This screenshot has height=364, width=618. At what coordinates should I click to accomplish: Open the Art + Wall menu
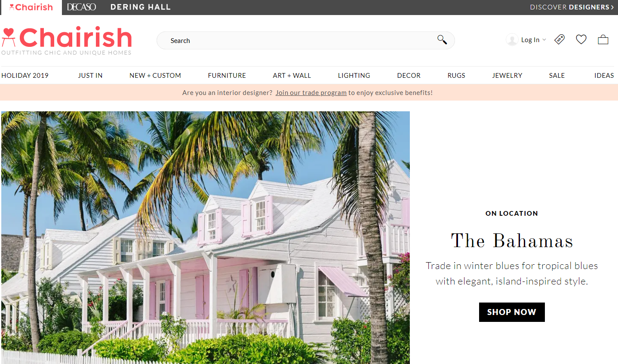click(x=292, y=75)
